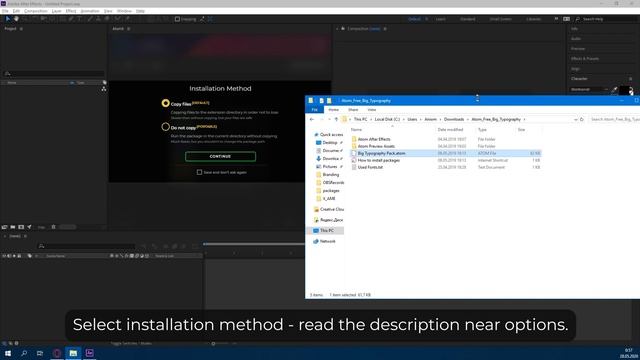The width and height of the screenshot is (640, 360).
Task: Select the Hand tool
Action: tap(16, 19)
